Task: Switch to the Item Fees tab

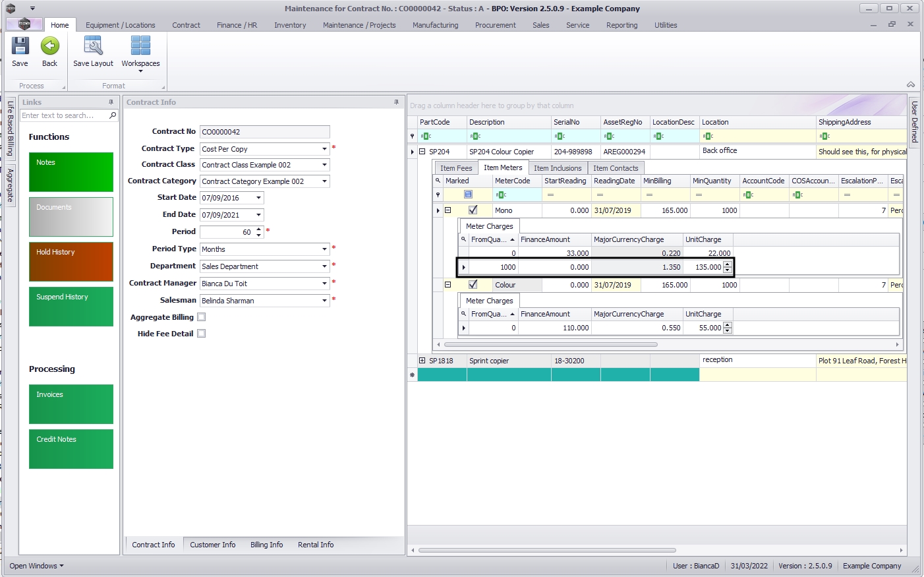Action: (456, 168)
